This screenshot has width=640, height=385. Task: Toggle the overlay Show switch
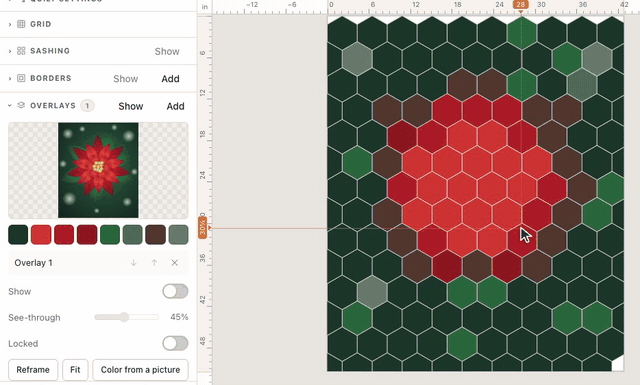[175, 292]
